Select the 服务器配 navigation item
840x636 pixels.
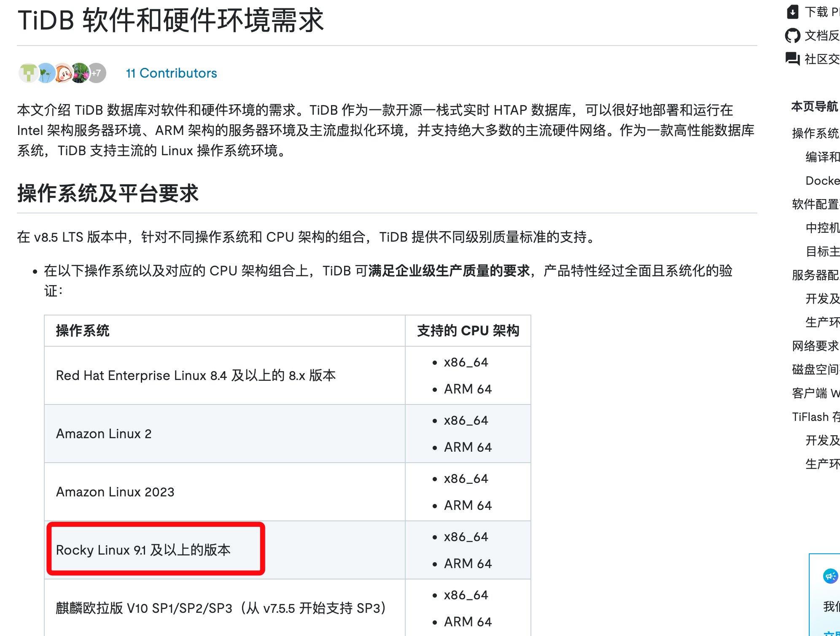click(815, 275)
